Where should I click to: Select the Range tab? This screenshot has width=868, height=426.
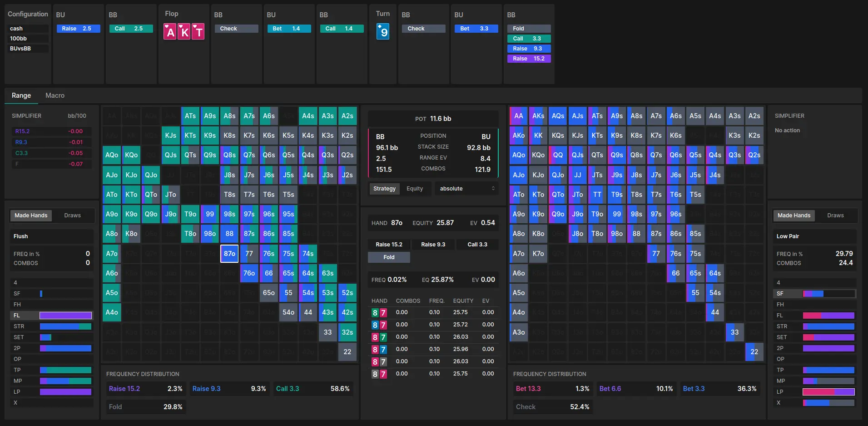pos(21,95)
